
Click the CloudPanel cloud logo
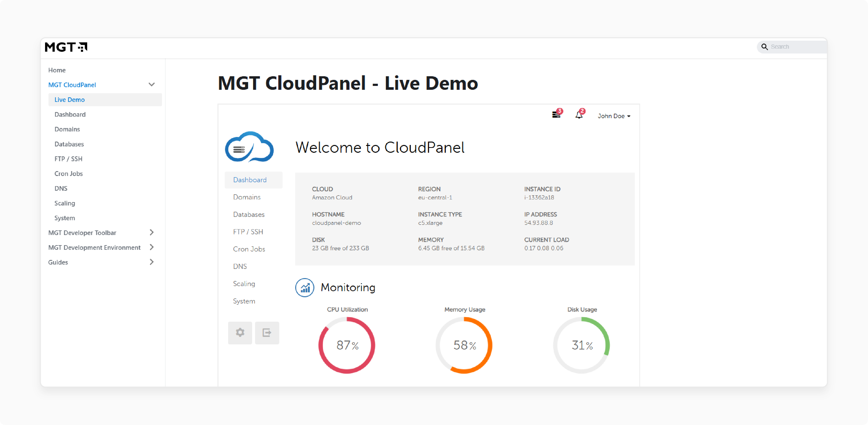(249, 147)
